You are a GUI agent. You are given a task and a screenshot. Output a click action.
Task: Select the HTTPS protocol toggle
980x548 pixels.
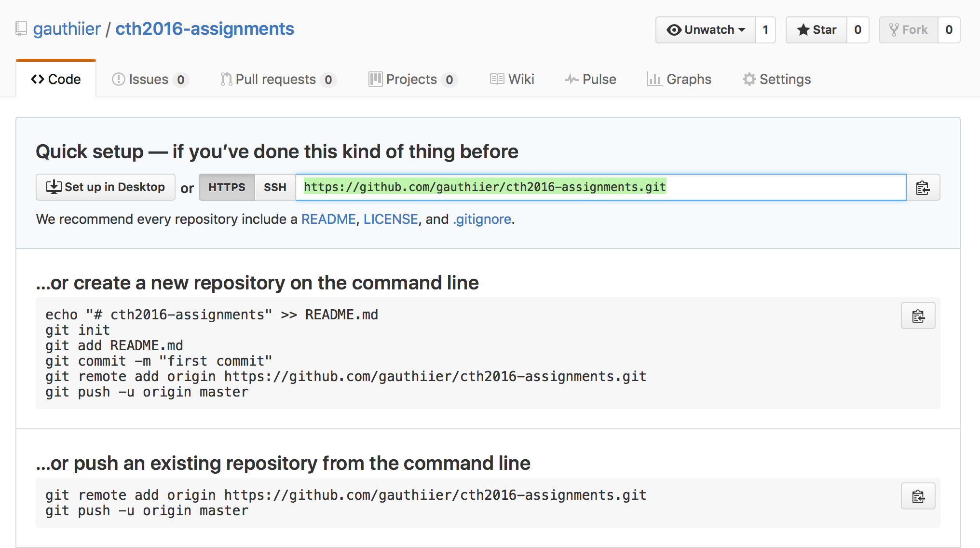[227, 187]
